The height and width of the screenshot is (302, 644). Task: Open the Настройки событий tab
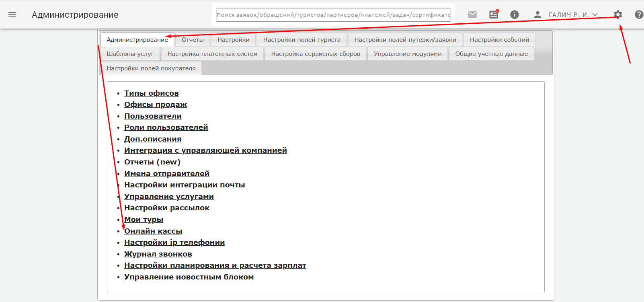[499, 40]
